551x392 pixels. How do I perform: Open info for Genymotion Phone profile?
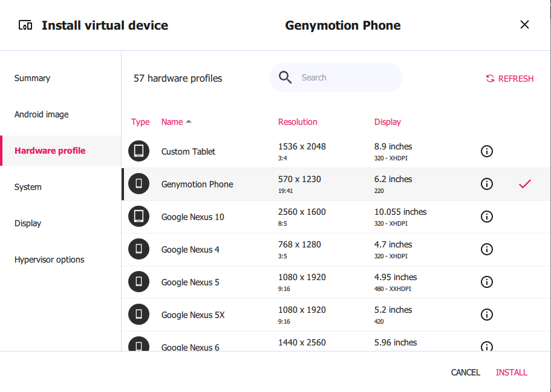[487, 184]
